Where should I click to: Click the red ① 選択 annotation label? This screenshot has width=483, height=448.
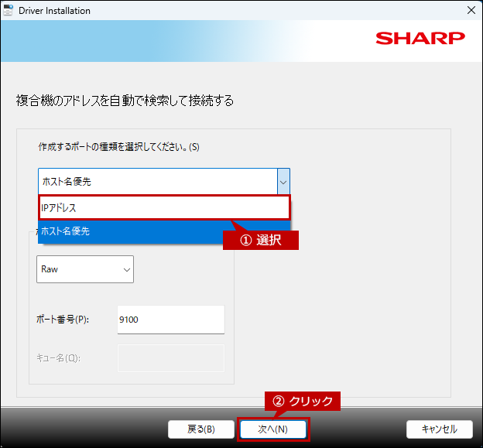tap(261, 241)
